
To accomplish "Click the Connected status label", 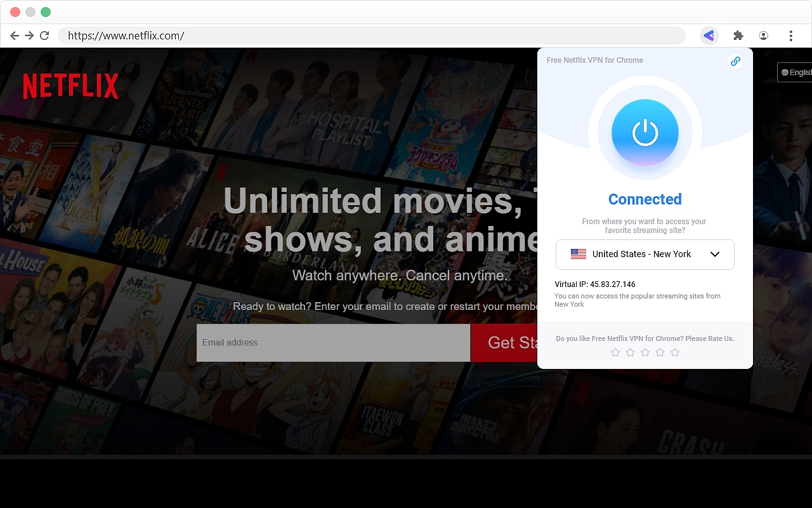I will [645, 199].
